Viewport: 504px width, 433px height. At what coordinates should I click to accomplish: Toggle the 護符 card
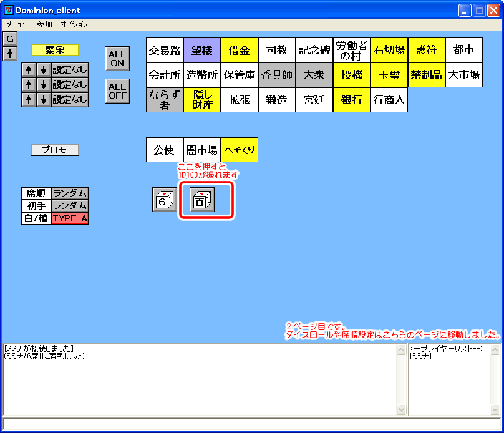(426, 50)
